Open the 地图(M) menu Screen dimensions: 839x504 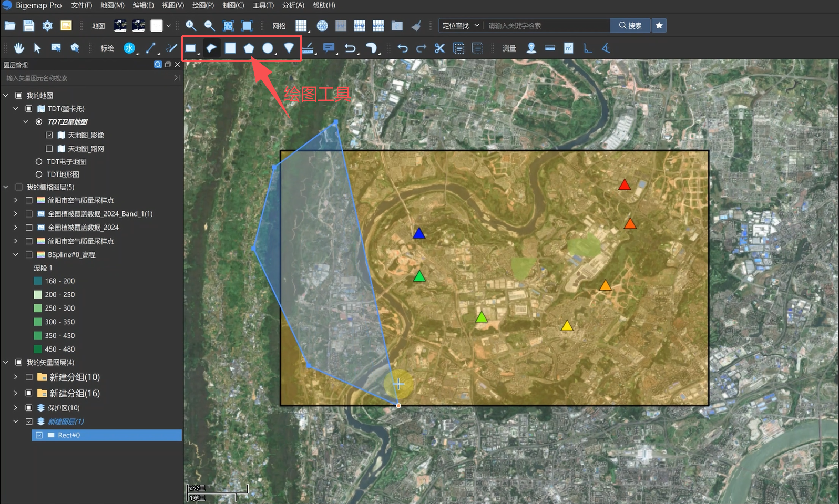click(112, 5)
